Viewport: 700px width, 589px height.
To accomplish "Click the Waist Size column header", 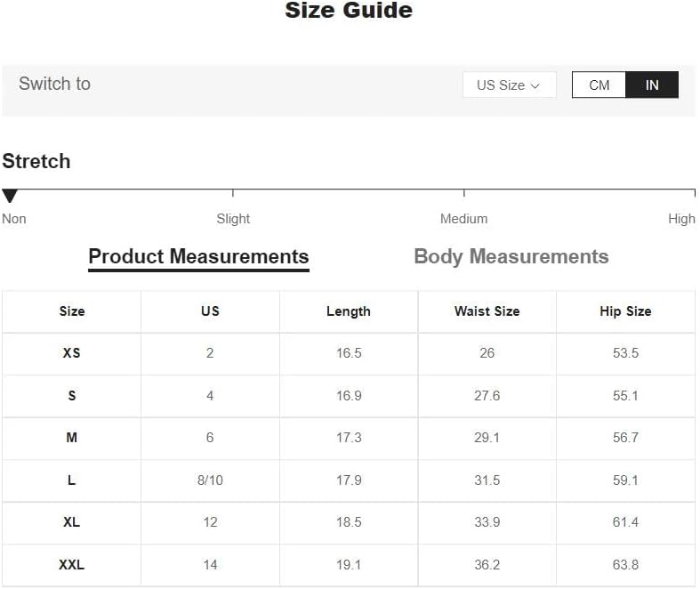I will [487, 311].
